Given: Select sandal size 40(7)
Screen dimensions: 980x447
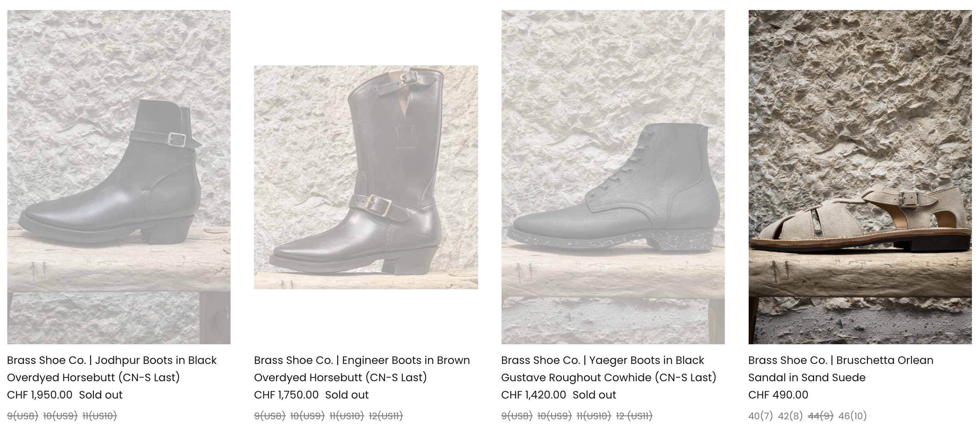Looking at the screenshot, I should point(760,416).
